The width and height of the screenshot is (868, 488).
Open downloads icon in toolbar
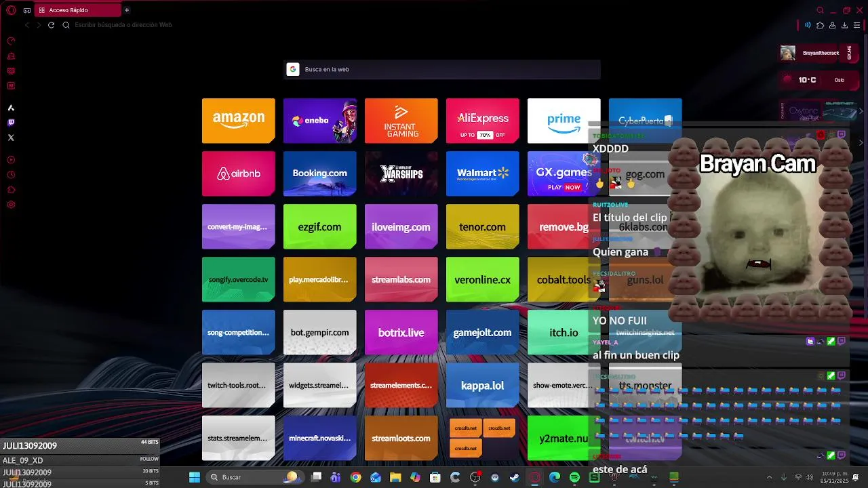pyautogui.click(x=844, y=25)
